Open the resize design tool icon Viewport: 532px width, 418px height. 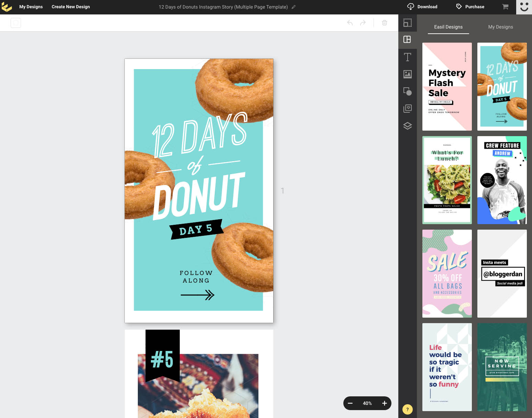coord(407,23)
